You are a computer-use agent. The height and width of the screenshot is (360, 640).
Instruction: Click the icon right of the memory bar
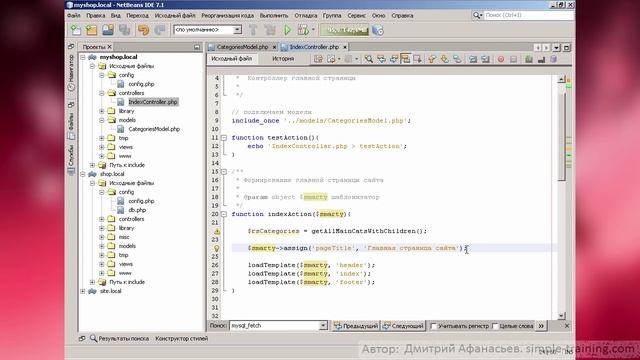[378, 30]
